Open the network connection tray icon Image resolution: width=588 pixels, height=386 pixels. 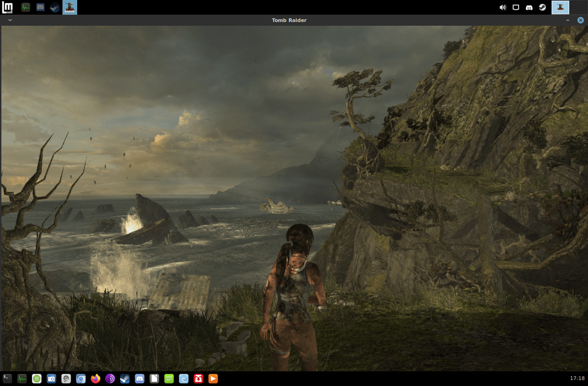point(516,7)
